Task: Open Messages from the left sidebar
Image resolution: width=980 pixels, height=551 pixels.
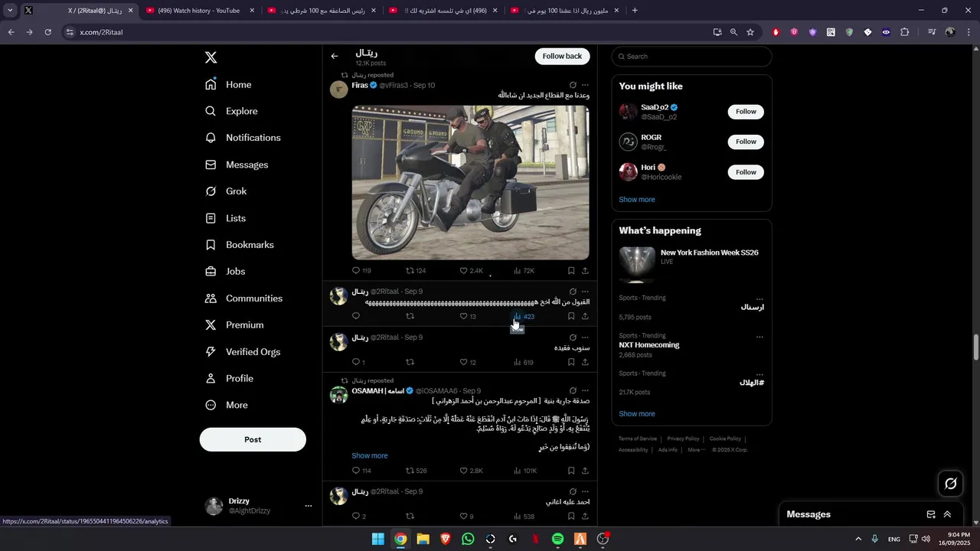Action: [237, 165]
